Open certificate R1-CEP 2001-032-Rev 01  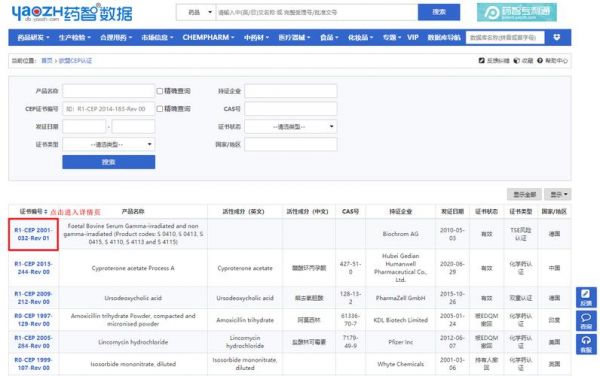33,234
